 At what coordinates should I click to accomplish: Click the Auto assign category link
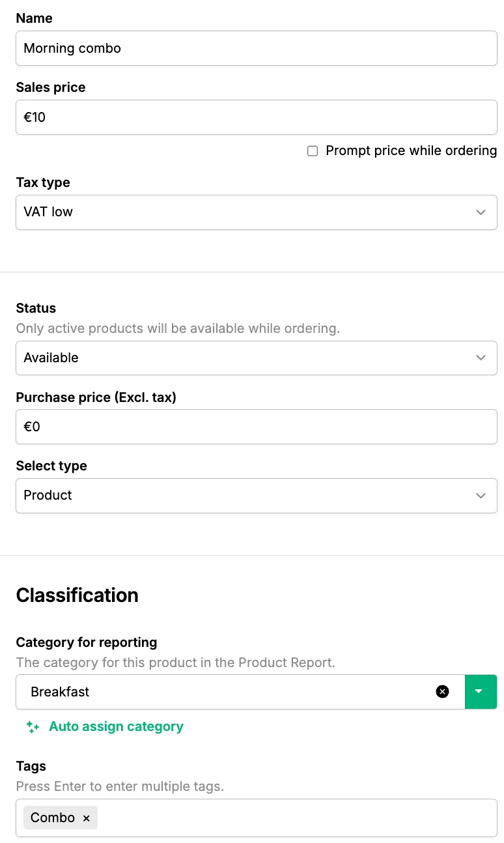pyautogui.click(x=116, y=727)
